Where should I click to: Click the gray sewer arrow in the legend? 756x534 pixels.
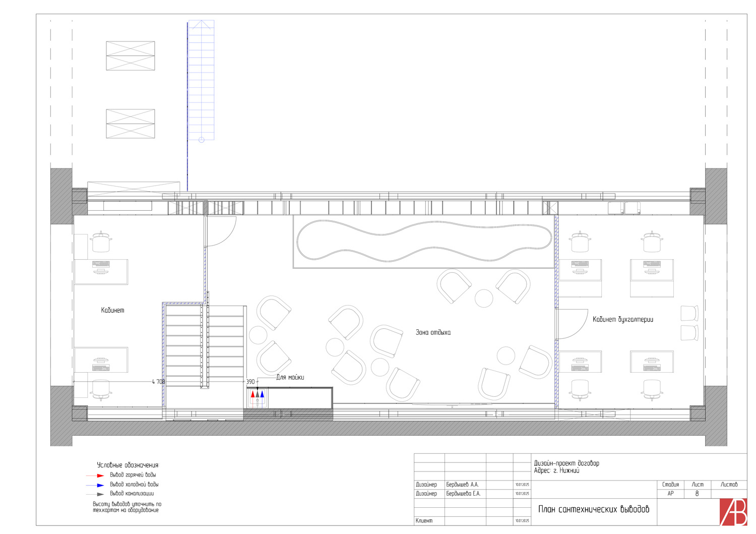100,494
